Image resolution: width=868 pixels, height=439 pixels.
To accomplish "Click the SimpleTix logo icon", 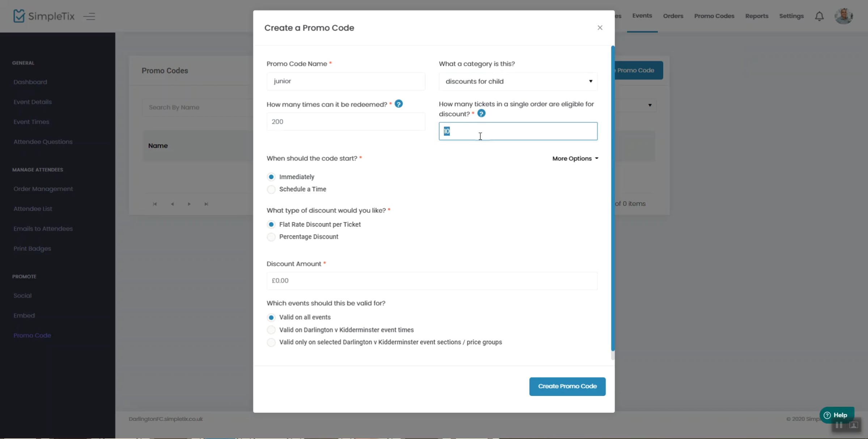I will [x=19, y=16].
